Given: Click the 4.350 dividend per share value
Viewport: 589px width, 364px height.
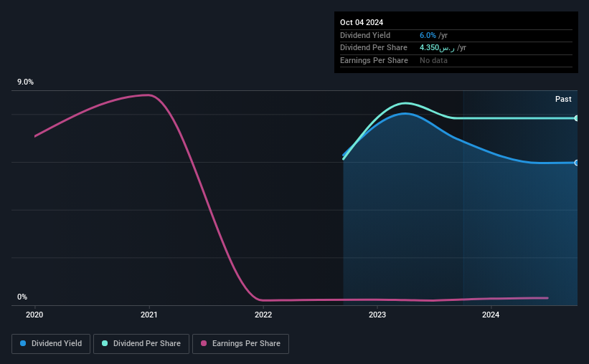Looking at the screenshot, I should (x=437, y=48).
